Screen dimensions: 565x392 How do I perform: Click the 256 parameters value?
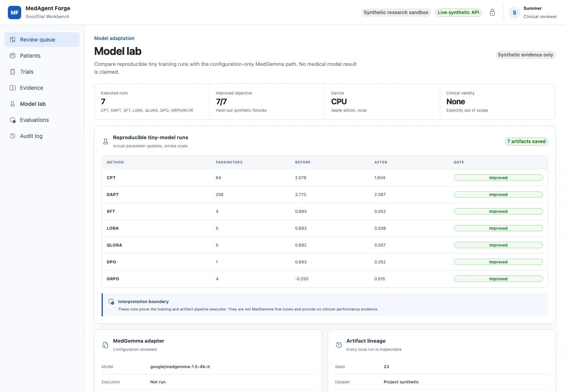(220, 194)
